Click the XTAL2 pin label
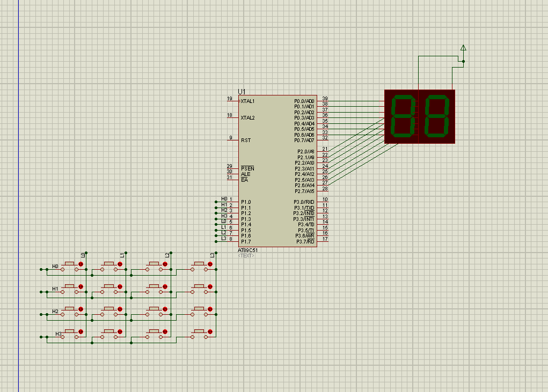 click(x=247, y=118)
